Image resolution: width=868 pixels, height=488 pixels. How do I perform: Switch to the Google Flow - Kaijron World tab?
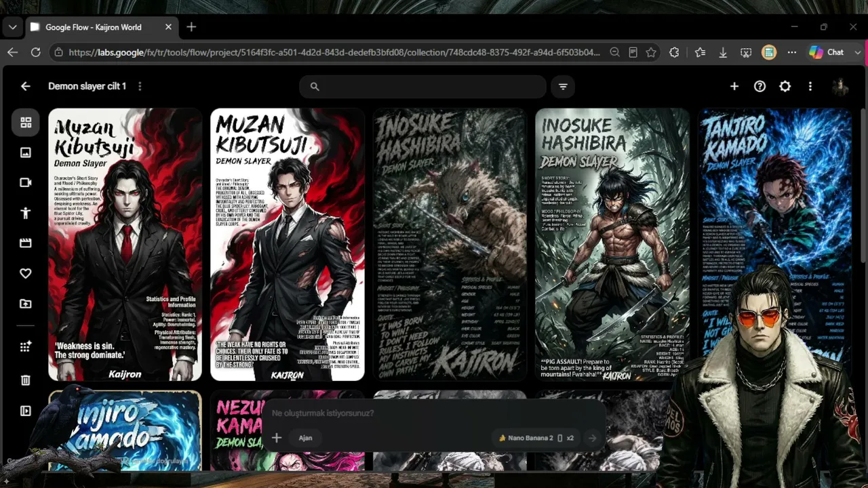(x=94, y=27)
